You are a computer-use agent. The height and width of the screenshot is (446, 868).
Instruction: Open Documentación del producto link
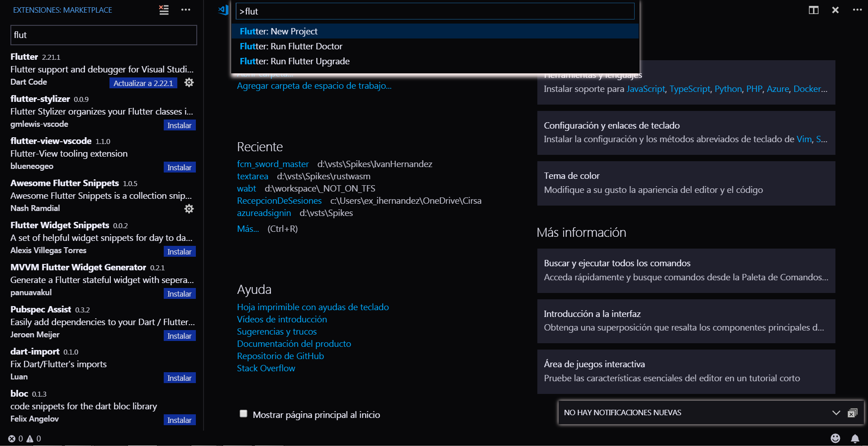tap(294, 344)
